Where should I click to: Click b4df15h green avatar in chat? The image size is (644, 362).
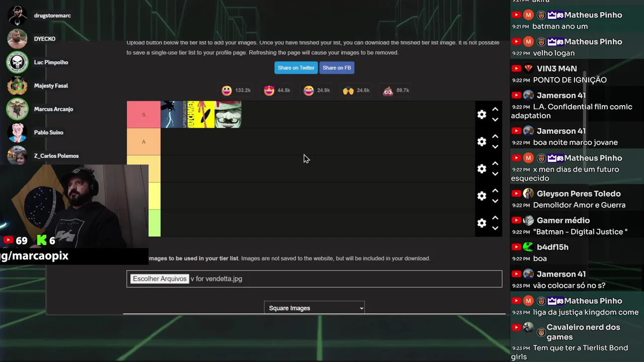(528, 247)
